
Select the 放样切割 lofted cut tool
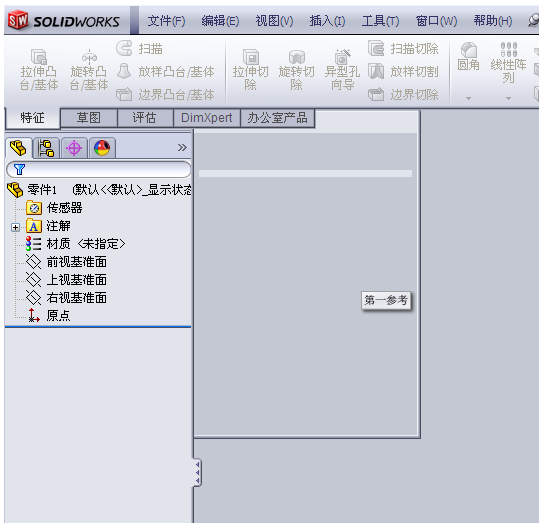tap(403, 72)
